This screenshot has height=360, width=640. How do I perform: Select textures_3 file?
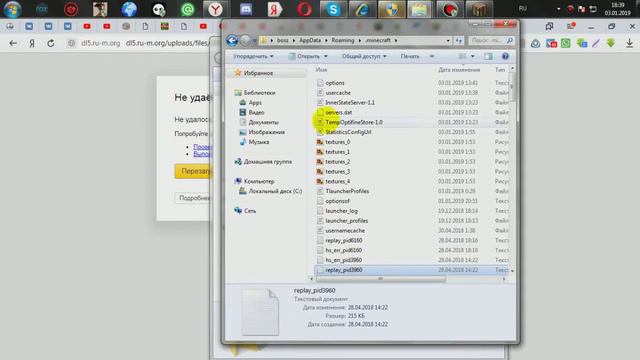click(x=337, y=171)
